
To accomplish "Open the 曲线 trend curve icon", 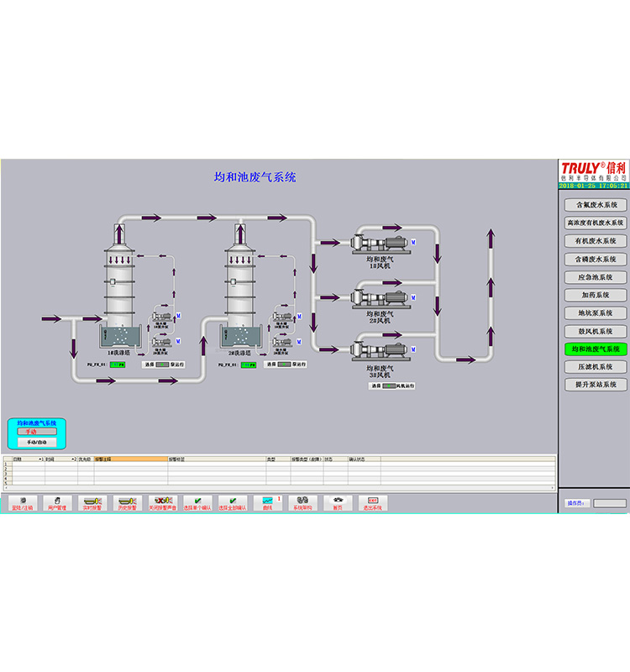I will 268,501.
